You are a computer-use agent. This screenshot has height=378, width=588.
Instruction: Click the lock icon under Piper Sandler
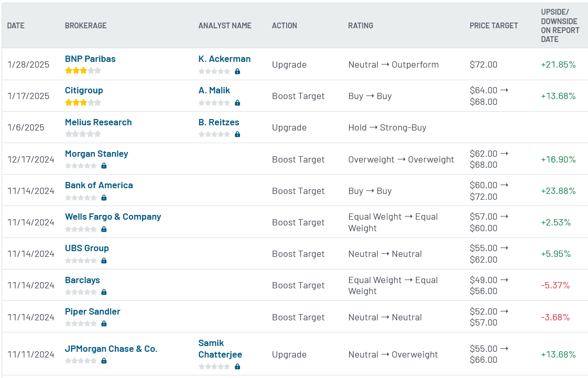coord(104,323)
